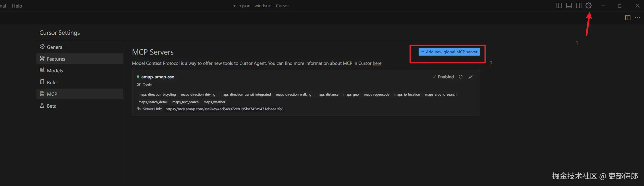Click the green status dot of amap-amap-sse
Viewport: 644px width, 186px height.
(138, 77)
